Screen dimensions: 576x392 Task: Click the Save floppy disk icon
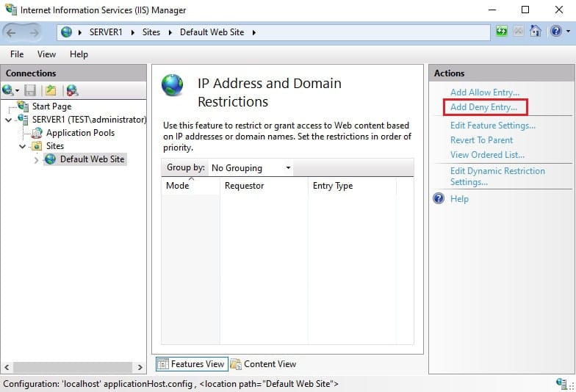point(30,90)
